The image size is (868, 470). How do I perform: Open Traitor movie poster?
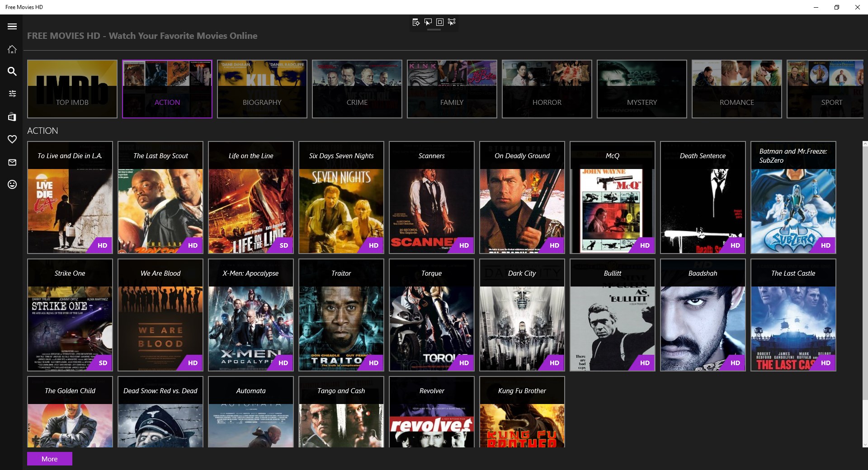pos(341,315)
